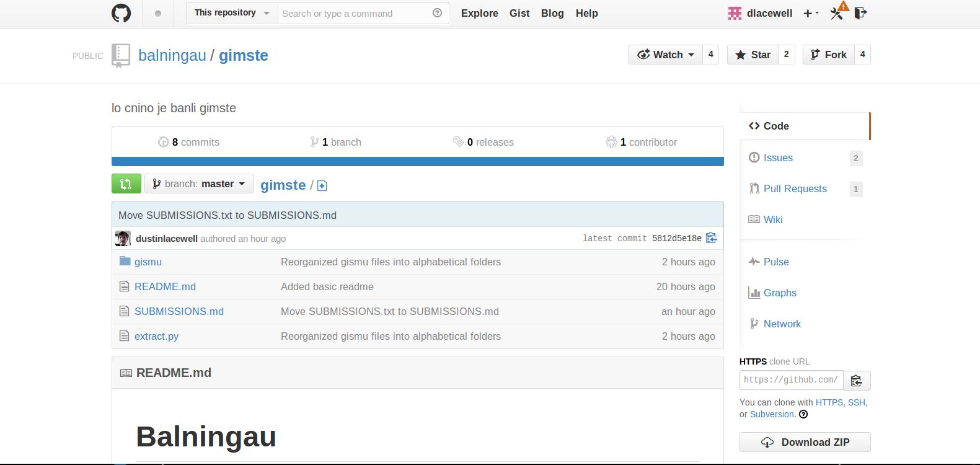Click the Download ZIP button
980x465 pixels.
coord(805,442)
